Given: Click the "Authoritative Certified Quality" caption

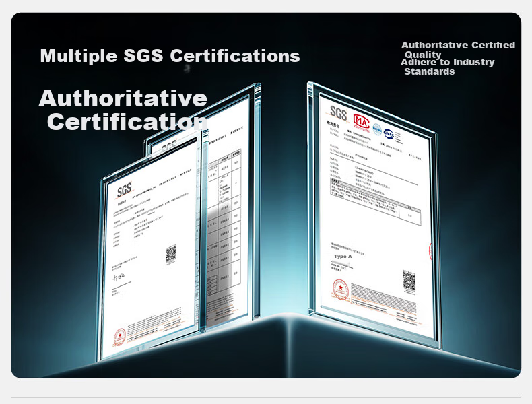Looking at the screenshot, I should [458, 50].
